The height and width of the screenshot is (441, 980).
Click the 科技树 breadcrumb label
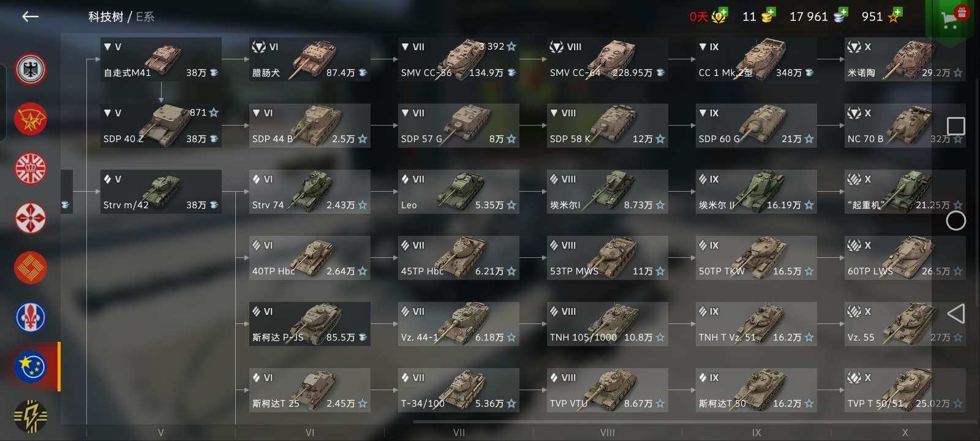[x=105, y=17]
